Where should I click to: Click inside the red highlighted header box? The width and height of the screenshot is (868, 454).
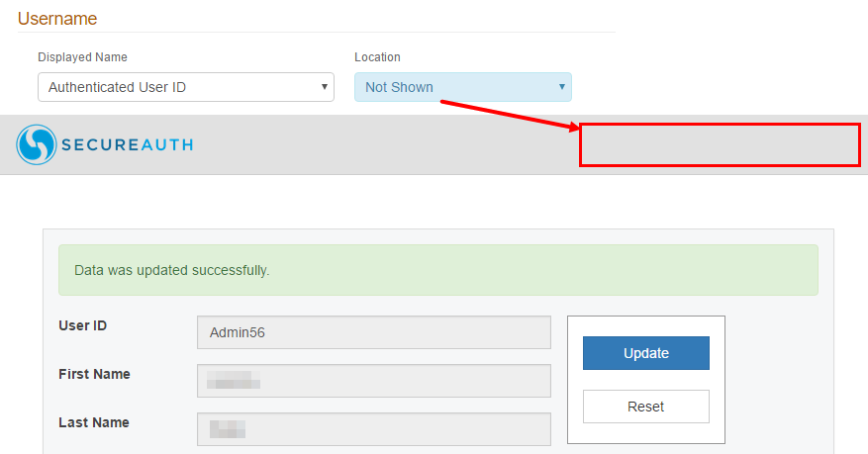click(x=720, y=145)
